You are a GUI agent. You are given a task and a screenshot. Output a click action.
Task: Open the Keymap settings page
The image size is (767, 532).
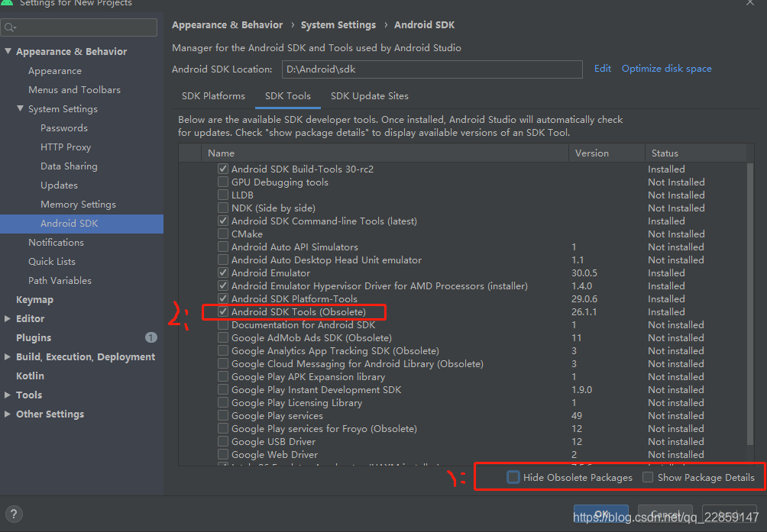point(34,299)
